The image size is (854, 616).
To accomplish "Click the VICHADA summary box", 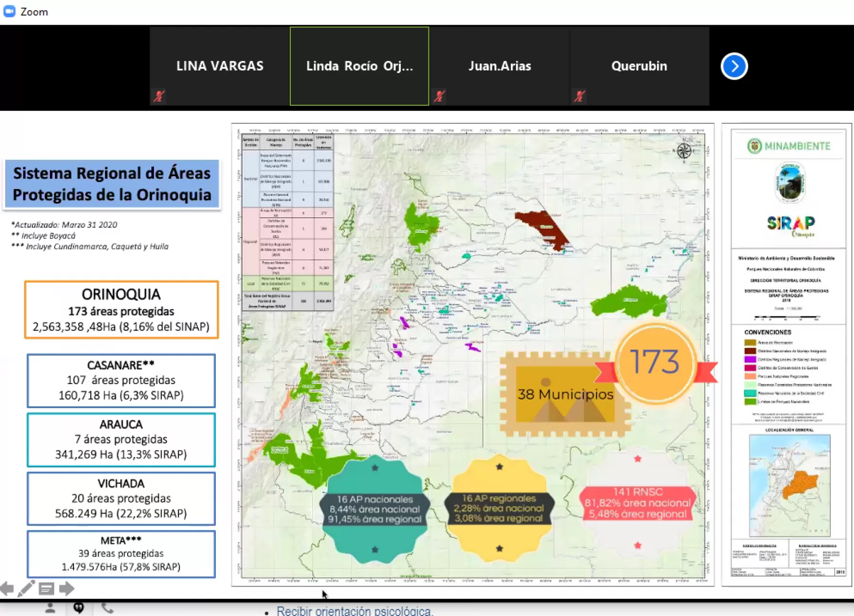I will coord(121,498).
